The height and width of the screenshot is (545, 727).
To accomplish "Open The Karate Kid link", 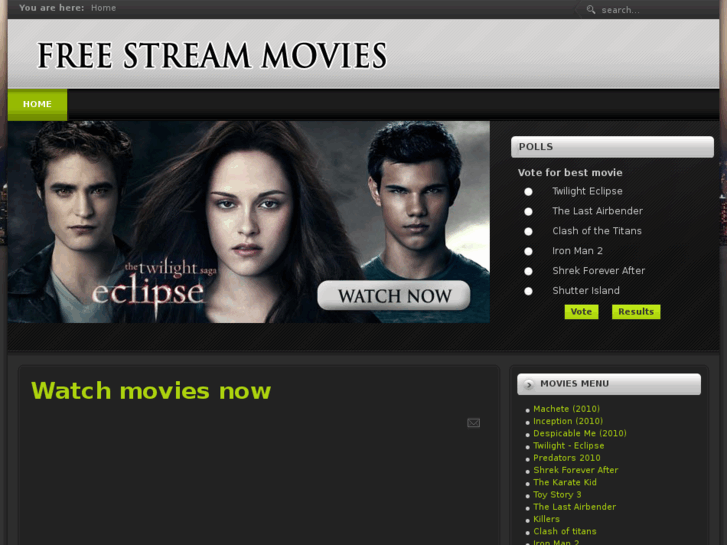I will pos(565,482).
